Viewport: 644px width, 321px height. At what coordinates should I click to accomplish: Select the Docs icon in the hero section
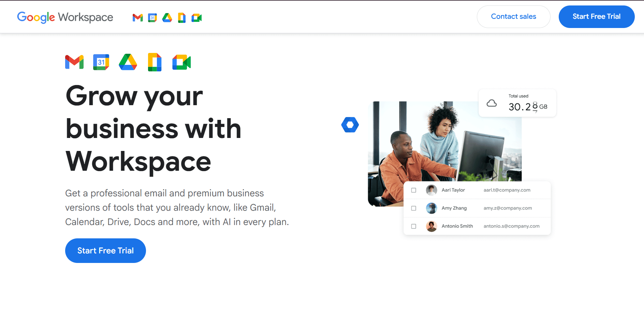coord(155,62)
